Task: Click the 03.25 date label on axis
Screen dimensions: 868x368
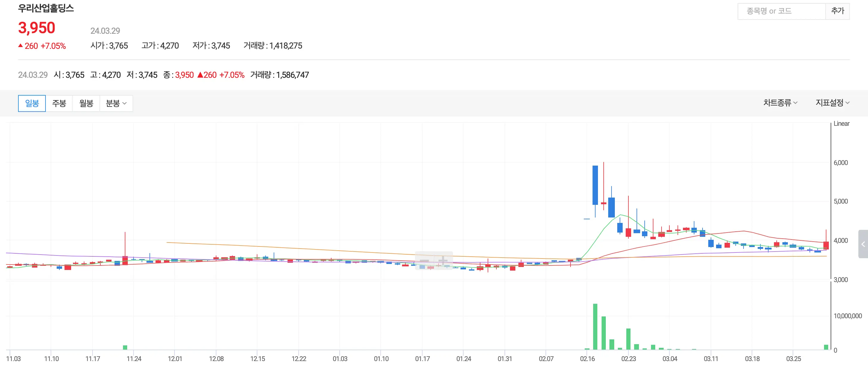Action: tap(793, 359)
